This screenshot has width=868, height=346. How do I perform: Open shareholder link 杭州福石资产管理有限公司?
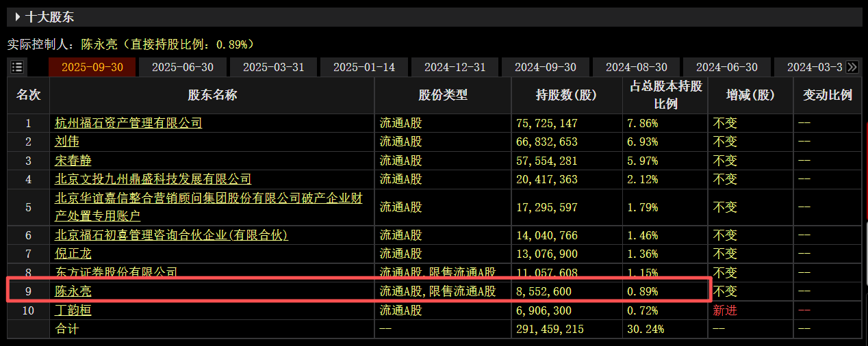128,123
